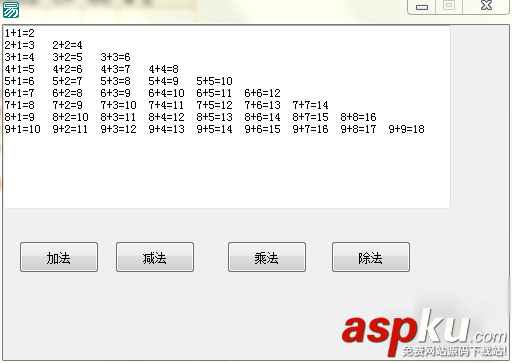The image size is (512, 363).
Task: Click the text "6+5=11"
Action: [214, 93]
